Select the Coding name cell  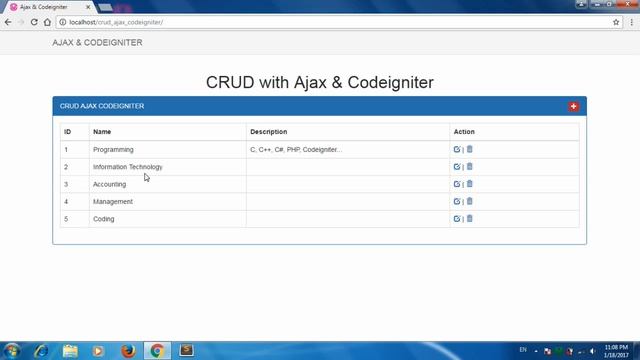pyautogui.click(x=168, y=219)
